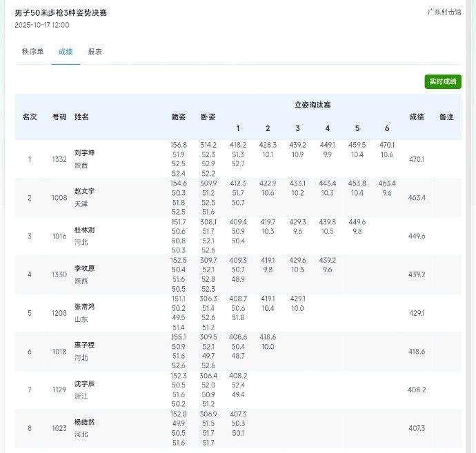Viewport: 476px width, 453px height.
Task: Click the 跪姿 column header
Action: pyautogui.click(x=178, y=117)
